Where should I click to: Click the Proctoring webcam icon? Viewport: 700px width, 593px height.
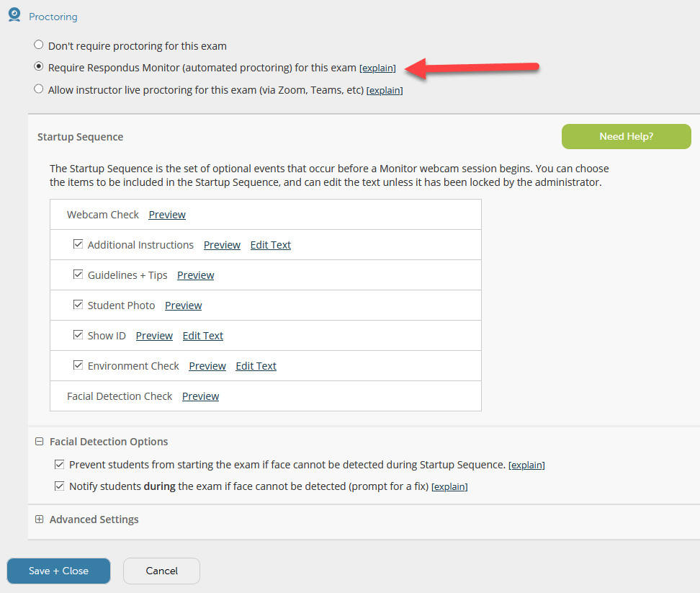14,15
